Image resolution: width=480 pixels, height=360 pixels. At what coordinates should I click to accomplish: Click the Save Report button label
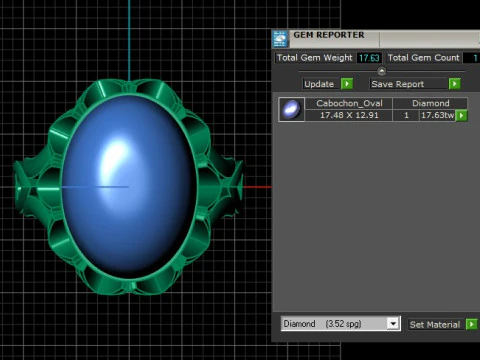click(409, 84)
